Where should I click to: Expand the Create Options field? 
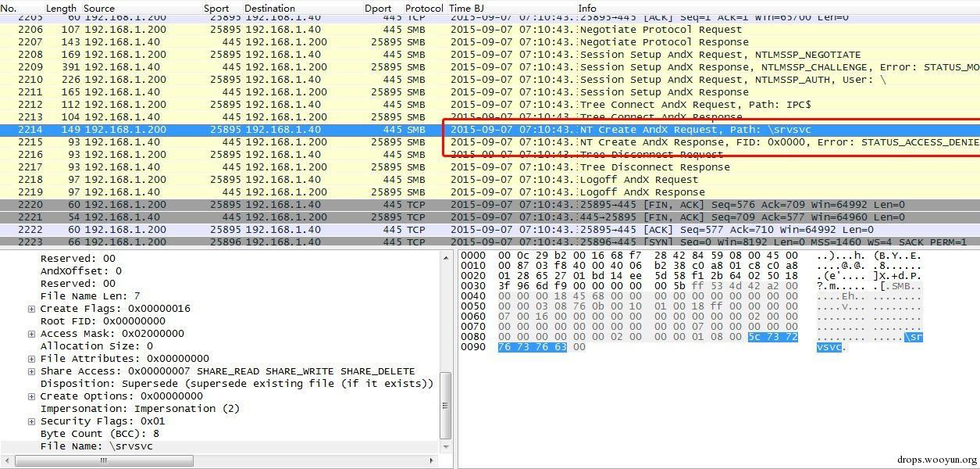(32, 396)
